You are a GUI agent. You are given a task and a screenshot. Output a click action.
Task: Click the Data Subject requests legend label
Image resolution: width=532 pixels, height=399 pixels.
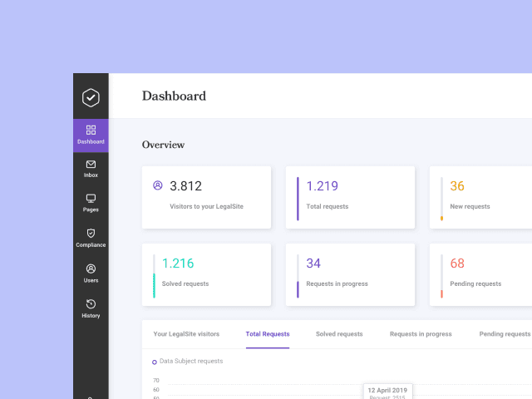(x=191, y=361)
